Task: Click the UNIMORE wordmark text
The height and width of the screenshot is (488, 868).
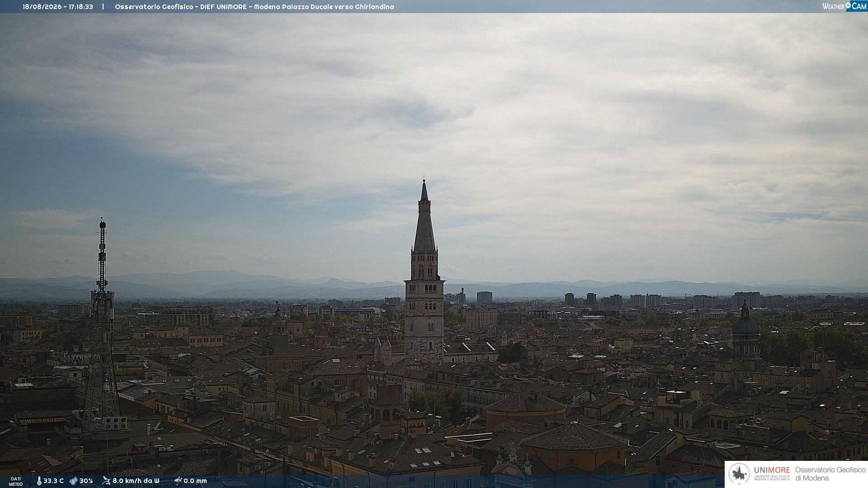Action: (x=772, y=470)
